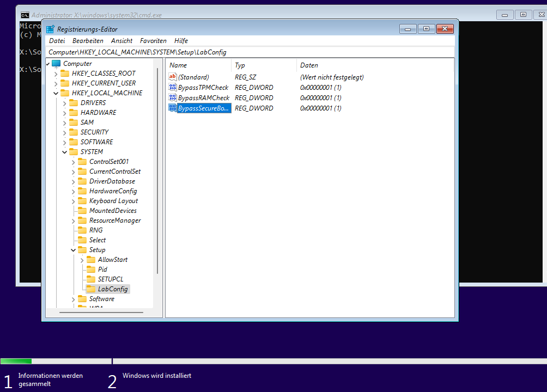Click the RNG folder icon
547x392 pixels.
click(82, 230)
